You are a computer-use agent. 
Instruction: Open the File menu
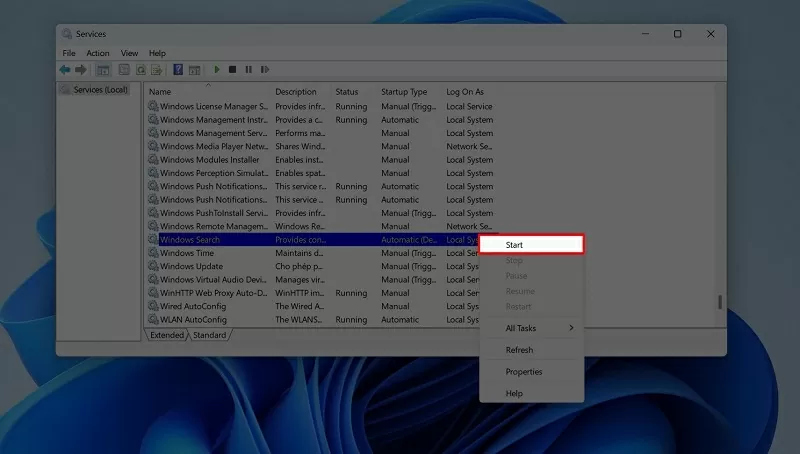pyautogui.click(x=69, y=53)
